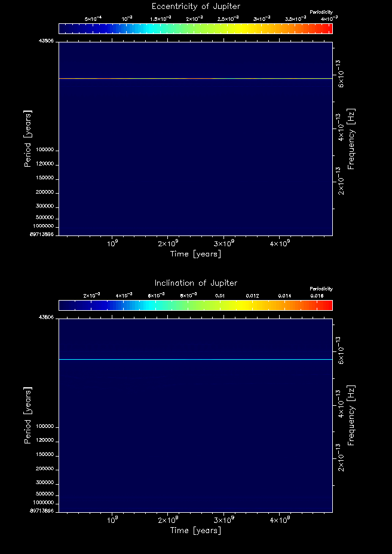Click the bright horizontal line in the eccentricity plot
The height and width of the screenshot is (554, 392).
pos(195,78)
